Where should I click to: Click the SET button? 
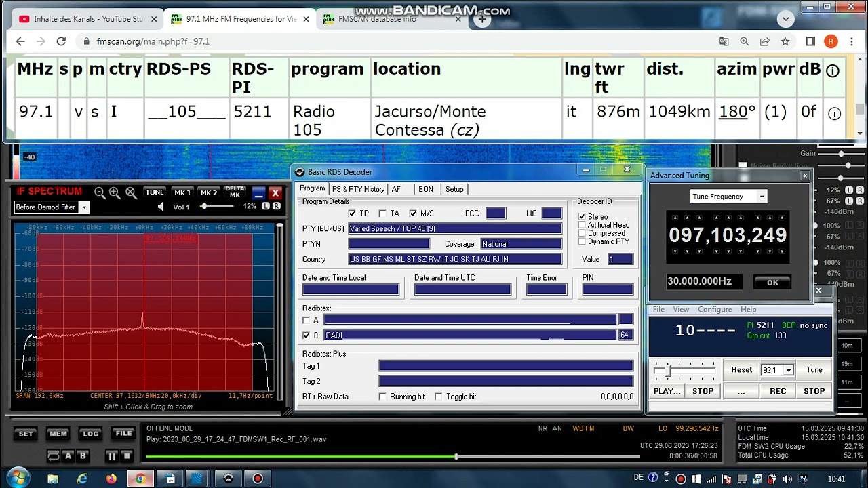coord(26,434)
